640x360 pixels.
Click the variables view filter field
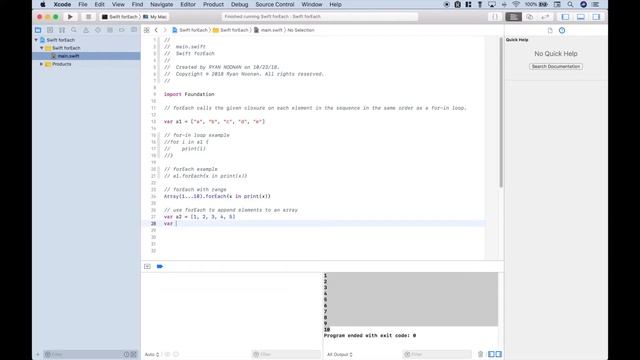point(286,354)
